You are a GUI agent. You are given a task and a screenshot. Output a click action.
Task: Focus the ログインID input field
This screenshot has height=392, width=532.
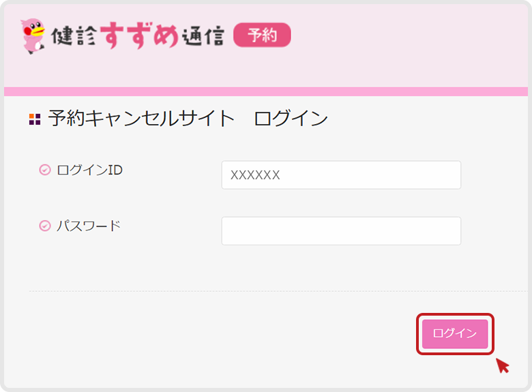pos(341,175)
